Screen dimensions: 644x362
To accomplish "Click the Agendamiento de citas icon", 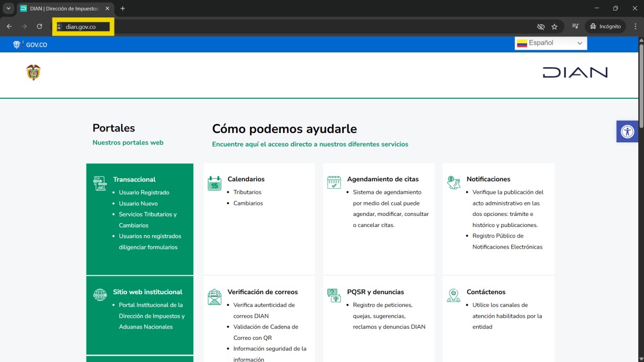I will [x=334, y=182].
